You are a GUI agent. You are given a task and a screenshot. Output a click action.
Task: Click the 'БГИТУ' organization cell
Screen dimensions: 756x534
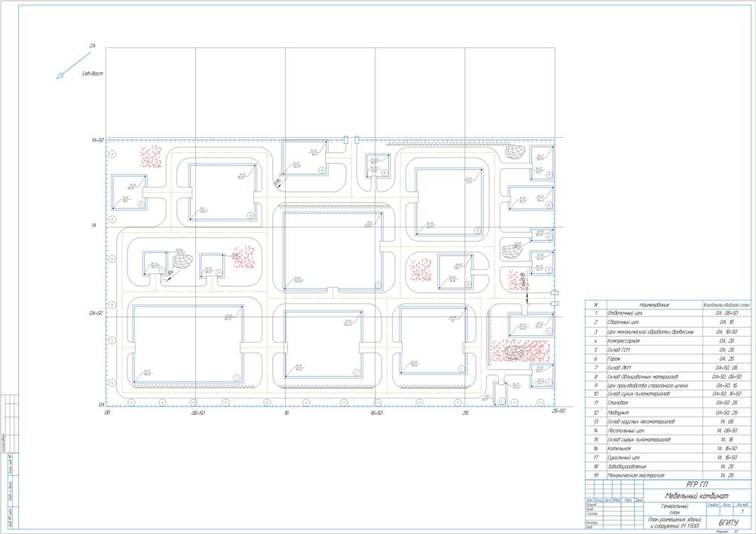click(x=728, y=523)
